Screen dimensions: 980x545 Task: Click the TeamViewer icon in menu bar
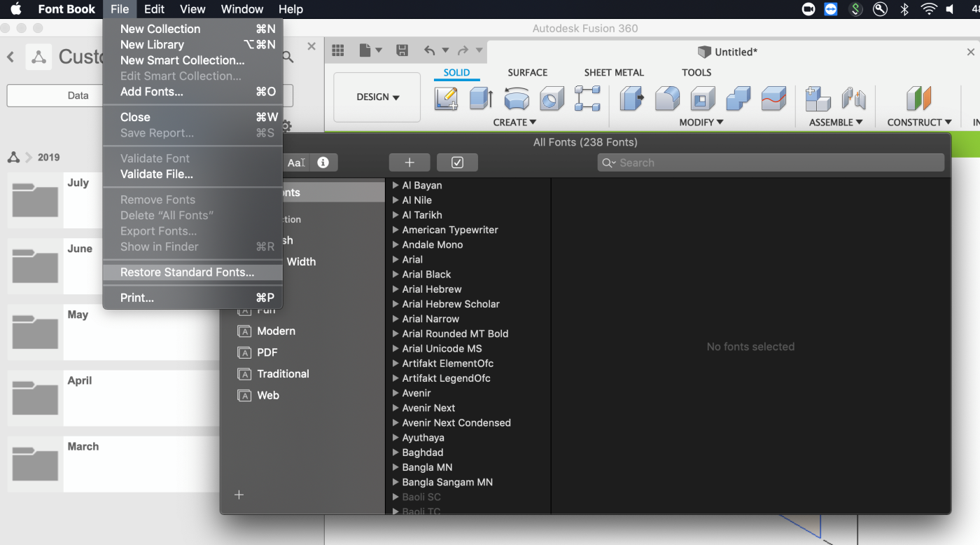point(831,9)
